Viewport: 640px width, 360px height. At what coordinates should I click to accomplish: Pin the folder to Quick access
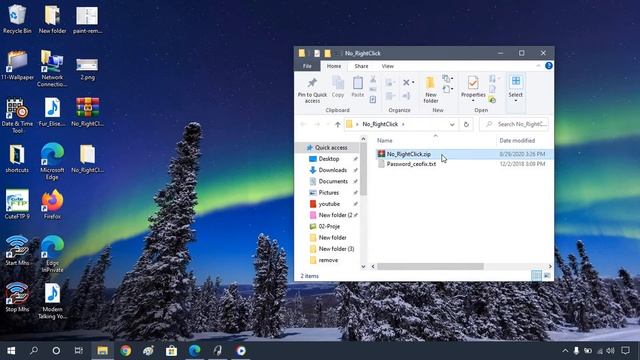coord(312,90)
